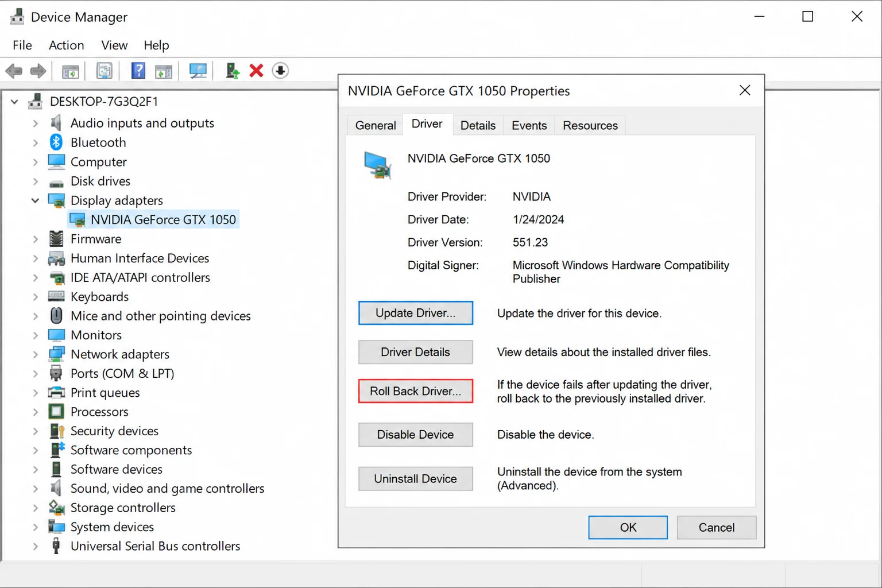
Task: Click the Driver Version value 551.23
Action: click(530, 242)
